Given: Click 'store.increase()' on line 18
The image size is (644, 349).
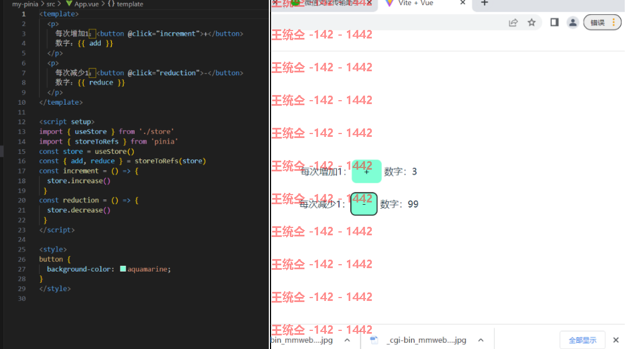Looking at the screenshot, I should [79, 180].
